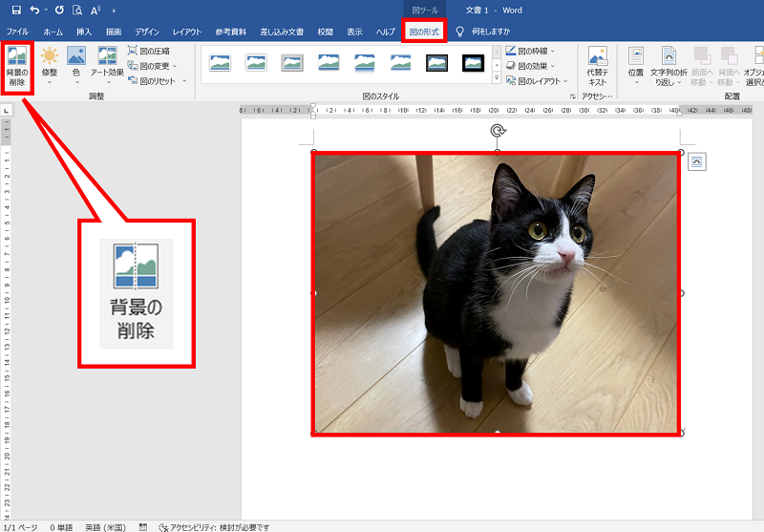Open the 位置 position menu
Viewport: 764px width, 532px height.
coord(636,66)
